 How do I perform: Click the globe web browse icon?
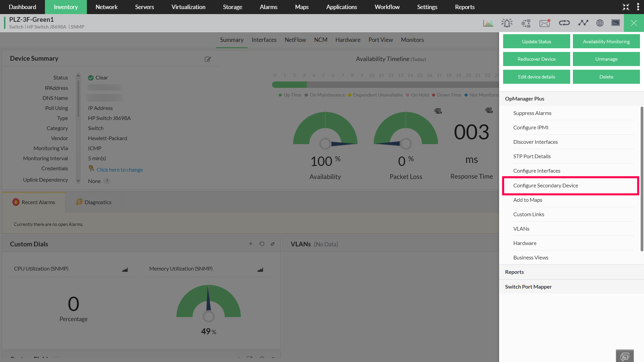coord(600,23)
